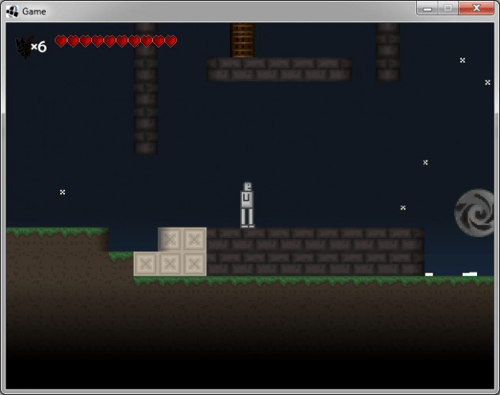Click the wooden ladder at the top
This screenshot has width=500, height=395.
242,40
